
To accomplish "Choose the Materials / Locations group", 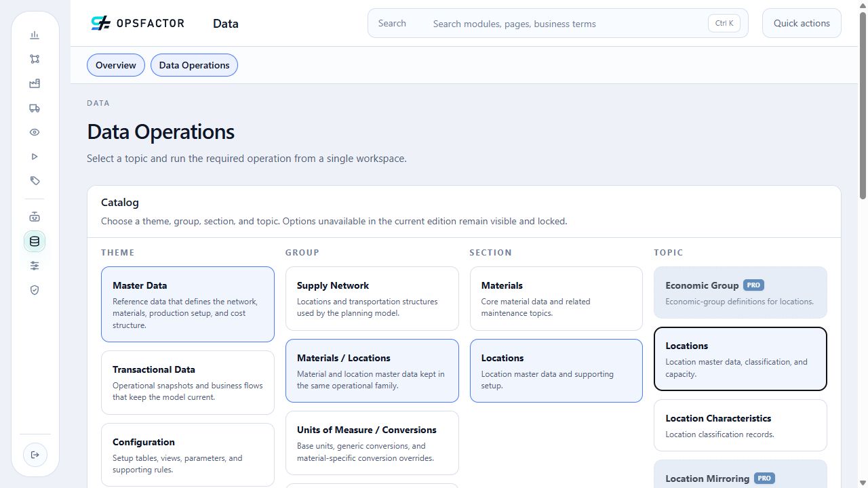I will 372,371.
